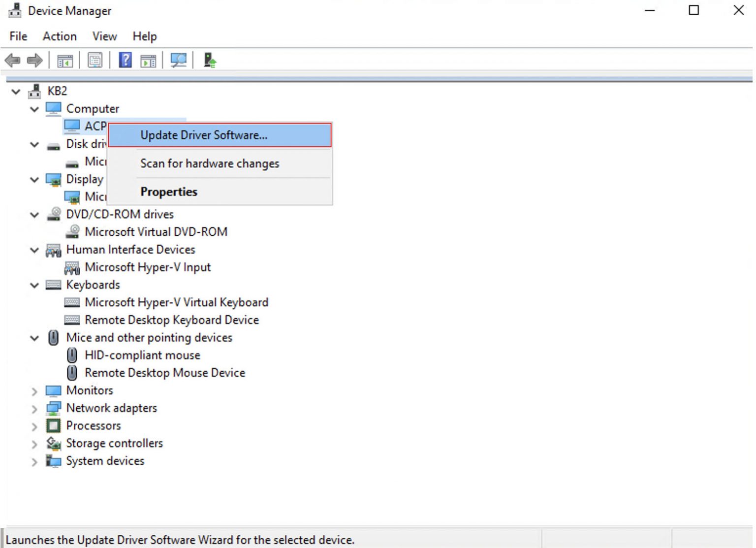
Task: Expand the System devices category
Action: click(x=34, y=462)
